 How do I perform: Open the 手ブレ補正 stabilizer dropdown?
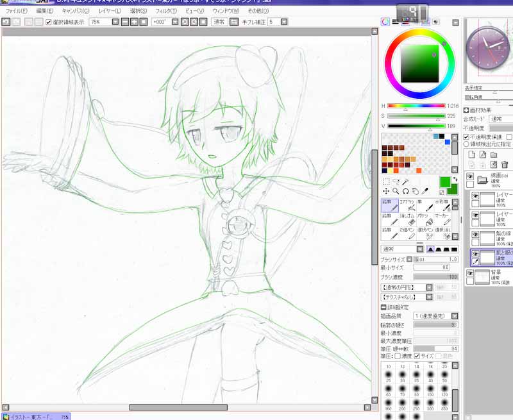tap(284, 22)
